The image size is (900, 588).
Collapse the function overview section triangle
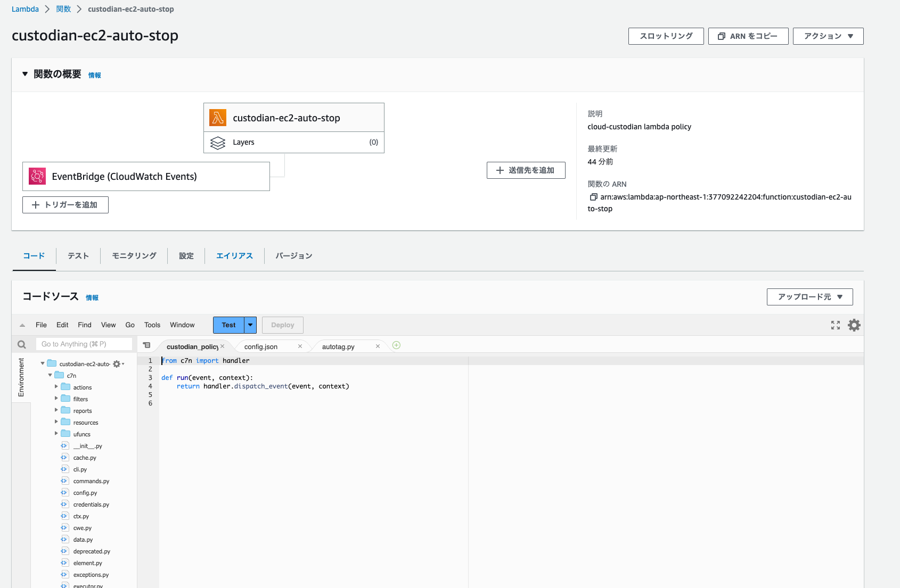[x=25, y=74]
